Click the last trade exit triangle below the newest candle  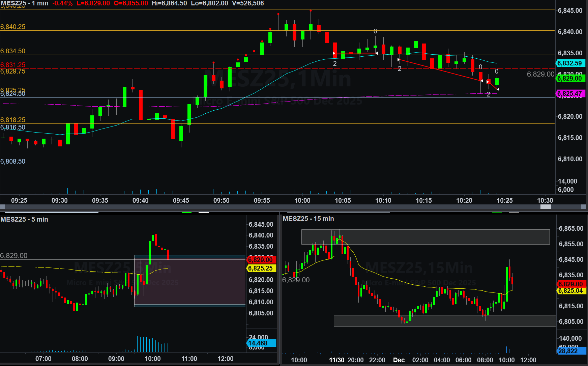(498, 89)
